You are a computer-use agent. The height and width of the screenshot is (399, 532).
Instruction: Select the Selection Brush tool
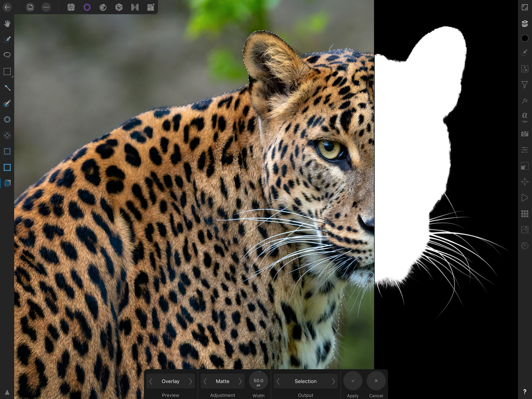(7, 40)
